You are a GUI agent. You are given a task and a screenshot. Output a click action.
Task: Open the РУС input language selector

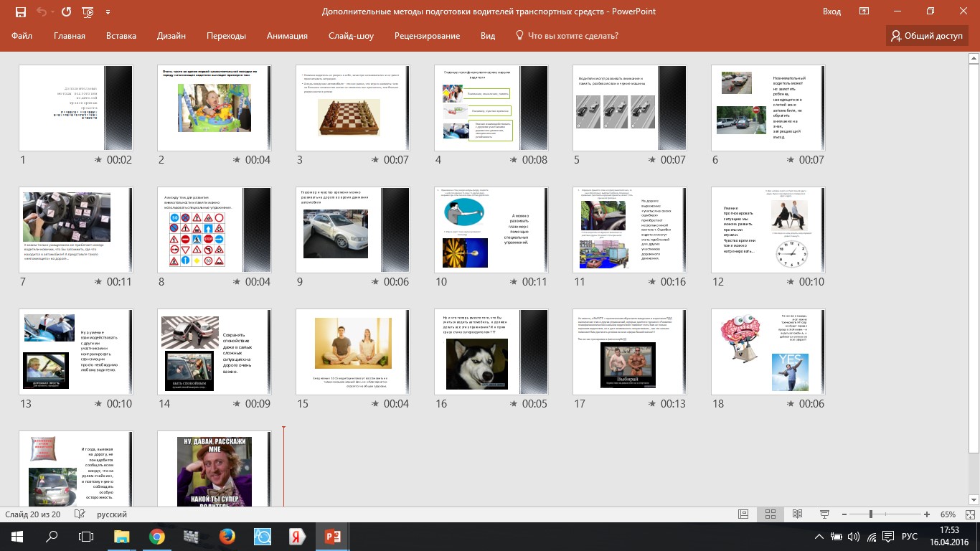[909, 537]
